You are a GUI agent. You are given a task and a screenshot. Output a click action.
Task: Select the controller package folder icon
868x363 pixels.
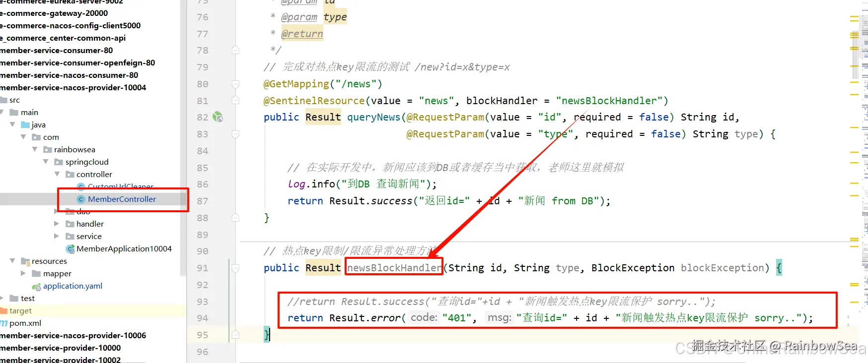pyautogui.click(x=70, y=174)
